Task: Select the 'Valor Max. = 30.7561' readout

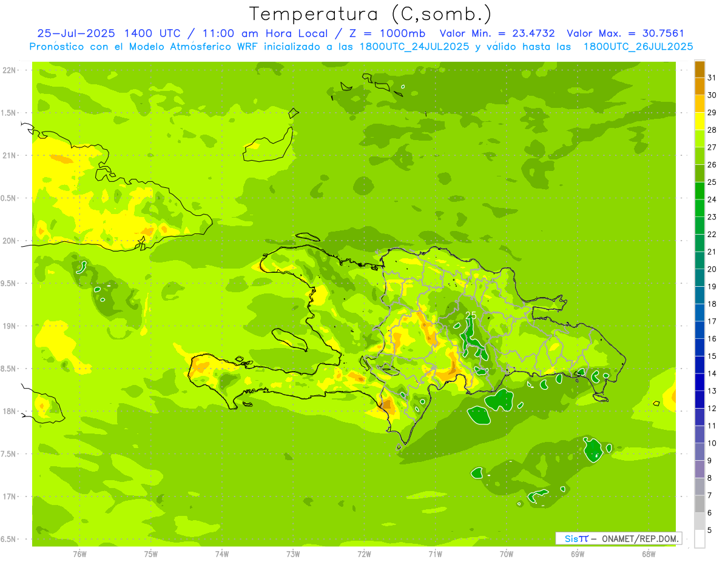Action: [625, 33]
